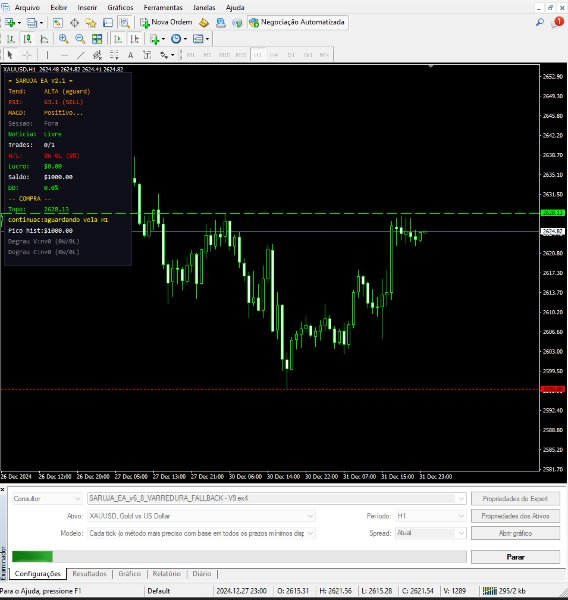The height and width of the screenshot is (600, 568).
Task: Close the Strategy Tester panel
Action: click(x=2, y=489)
